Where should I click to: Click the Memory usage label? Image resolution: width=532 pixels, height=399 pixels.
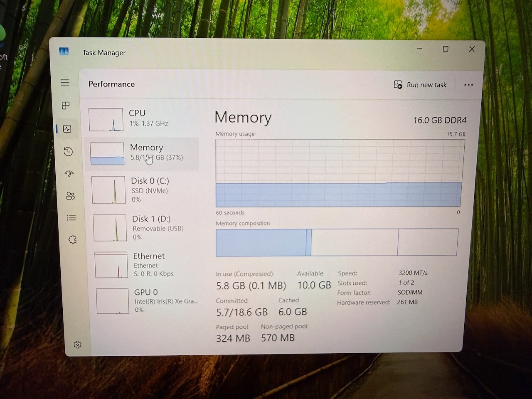(x=235, y=134)
